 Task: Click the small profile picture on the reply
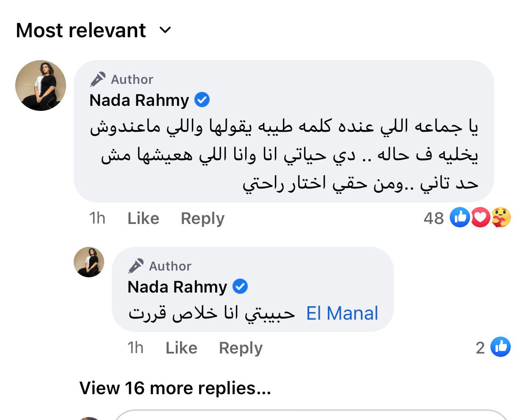[89, 262]
